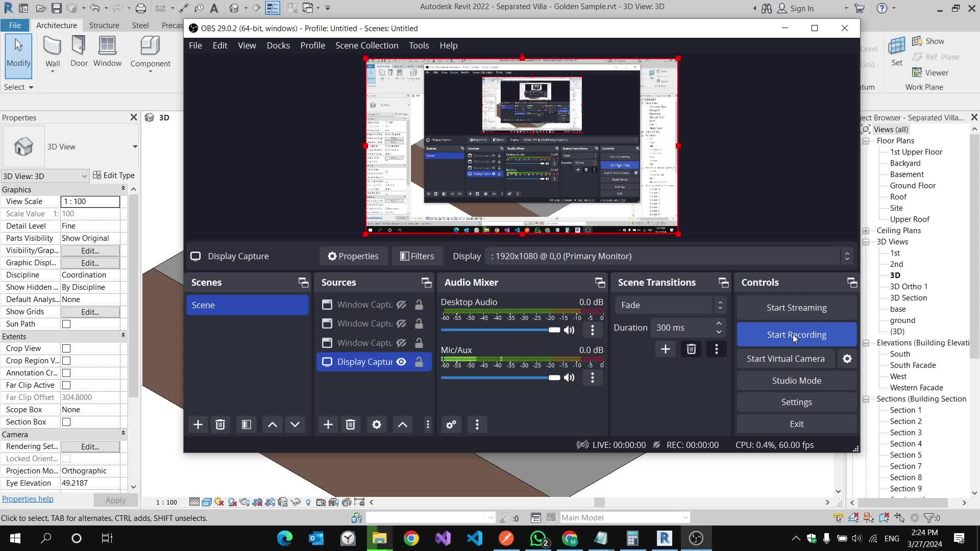Add a new source with plus icon
Viewport: 980px width, 551px height.
click(x=328, y=424)
